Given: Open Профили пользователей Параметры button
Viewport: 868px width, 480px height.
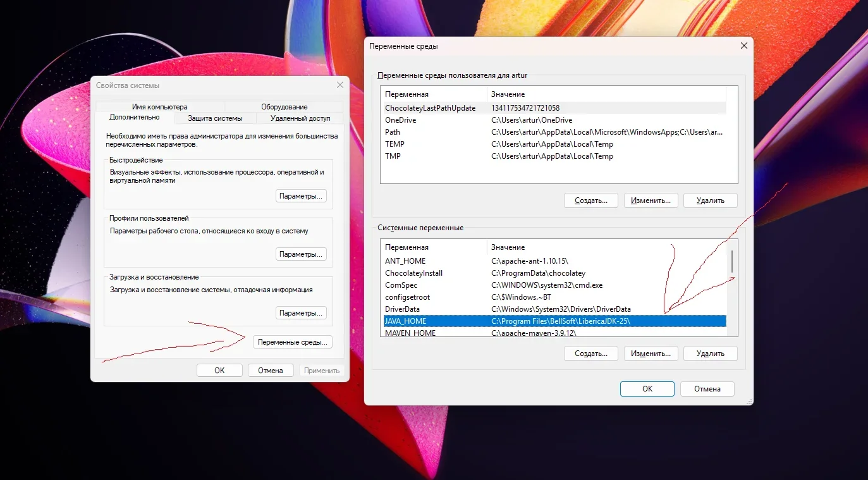Looking at the screenshot, I should (x=302, y=254).
